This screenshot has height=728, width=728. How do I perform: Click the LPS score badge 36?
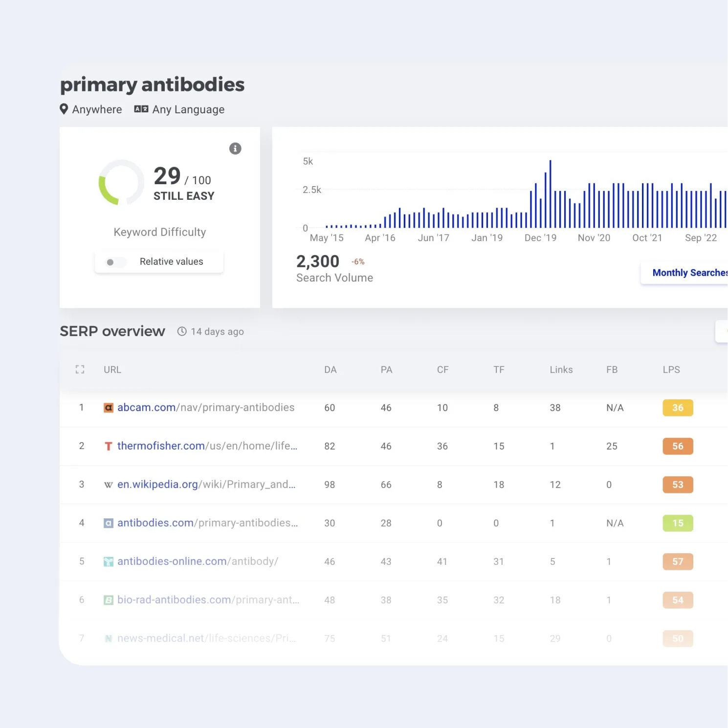(x=678, y=408)
